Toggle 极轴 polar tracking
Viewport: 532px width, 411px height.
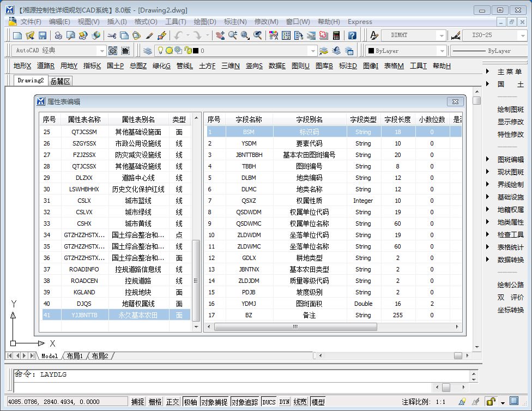190,402
